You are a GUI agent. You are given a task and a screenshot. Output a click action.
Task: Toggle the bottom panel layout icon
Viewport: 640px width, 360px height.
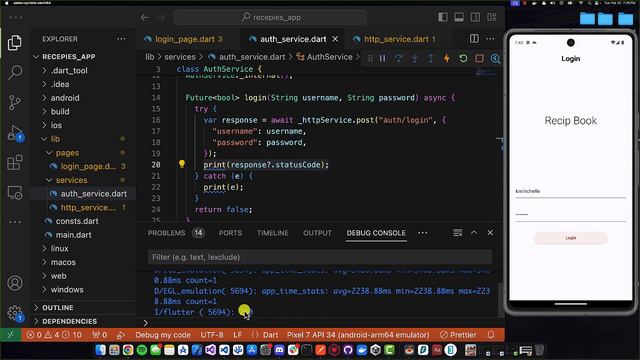coord(459,17)
